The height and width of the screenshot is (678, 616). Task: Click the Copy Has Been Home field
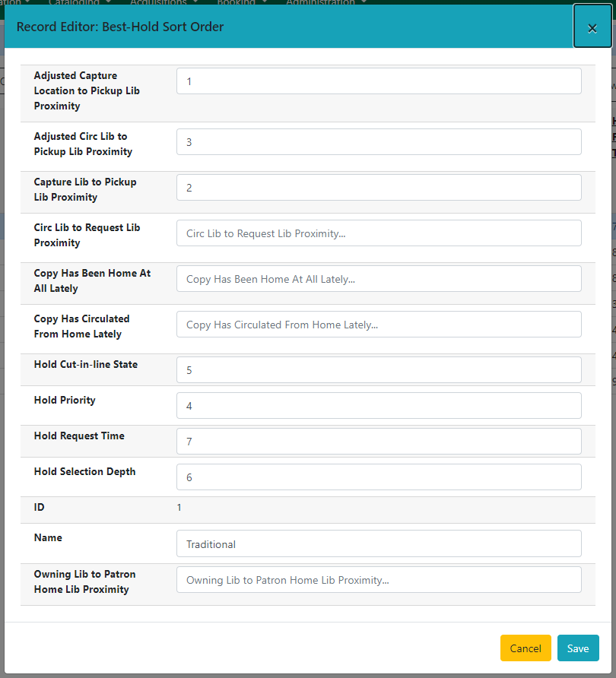[x=378, y=278]
